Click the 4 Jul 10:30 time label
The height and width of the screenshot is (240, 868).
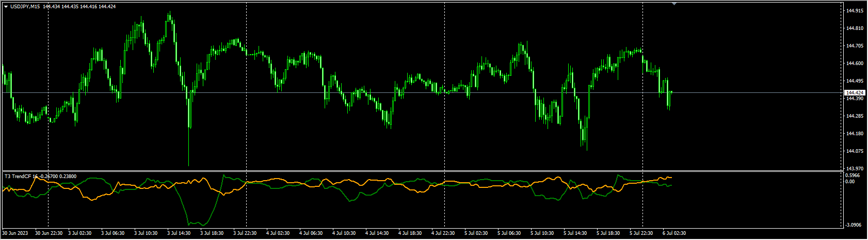pos(344,233)
